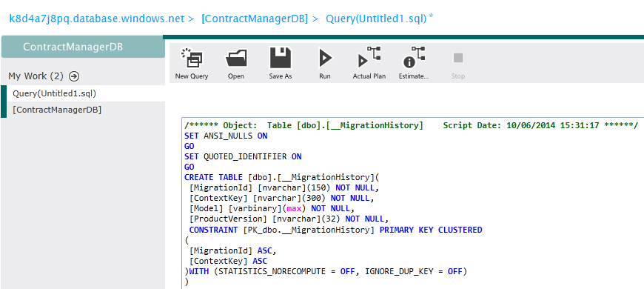Click the [ContextKey] [nvarchar](300) line

point(282,199)
